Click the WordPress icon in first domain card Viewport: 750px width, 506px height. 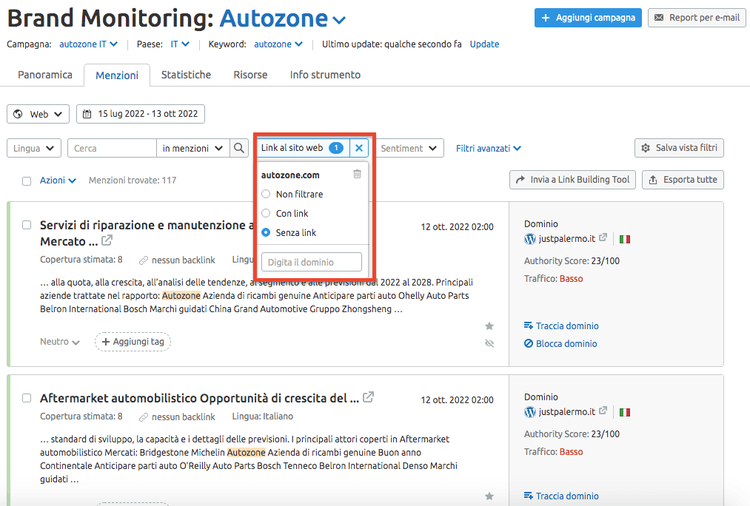[529, 239]
